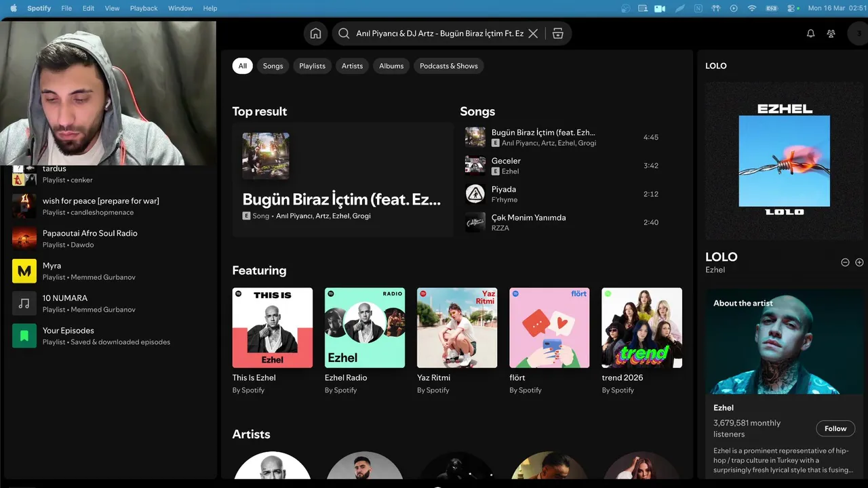Open the Browse icon beside search
Screen dimensions: 868x488
[557, 33]
